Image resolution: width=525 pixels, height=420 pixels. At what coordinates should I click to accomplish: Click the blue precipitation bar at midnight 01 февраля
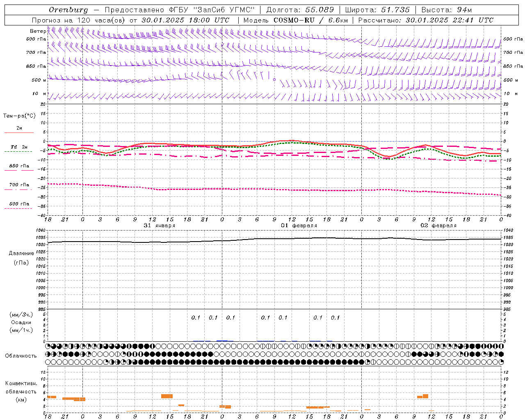coord(222,340)
